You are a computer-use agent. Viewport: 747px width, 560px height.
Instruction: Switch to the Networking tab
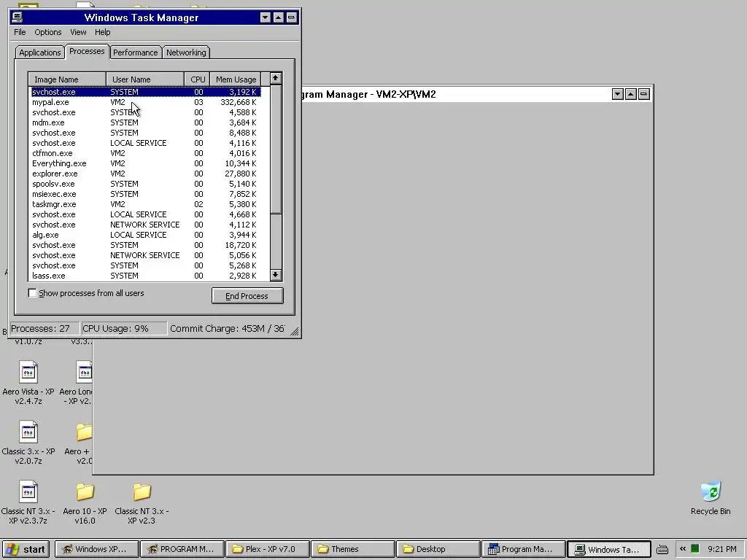[x=186, y=52]
